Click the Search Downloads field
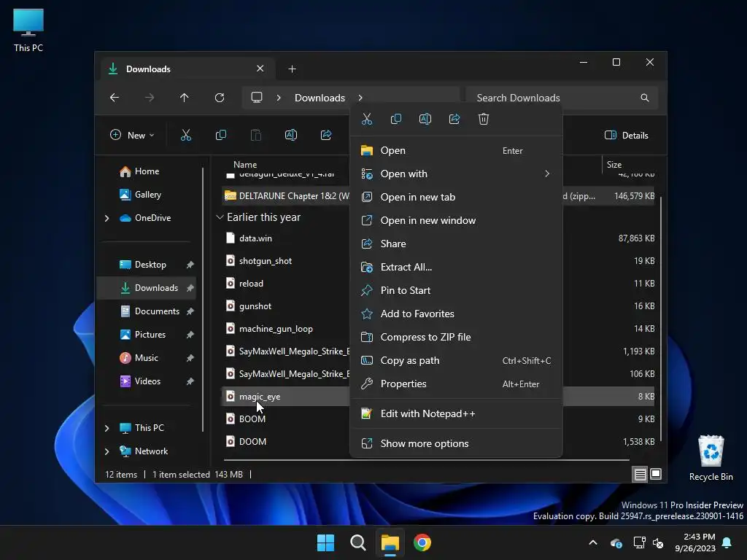 click(x=562, y=98)
